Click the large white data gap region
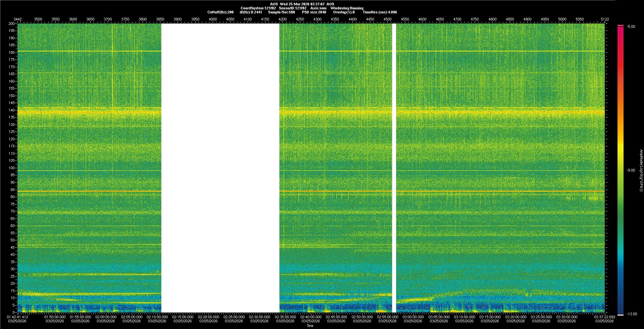Viewport: 644px width, 329px height. (x=220, y=168)
